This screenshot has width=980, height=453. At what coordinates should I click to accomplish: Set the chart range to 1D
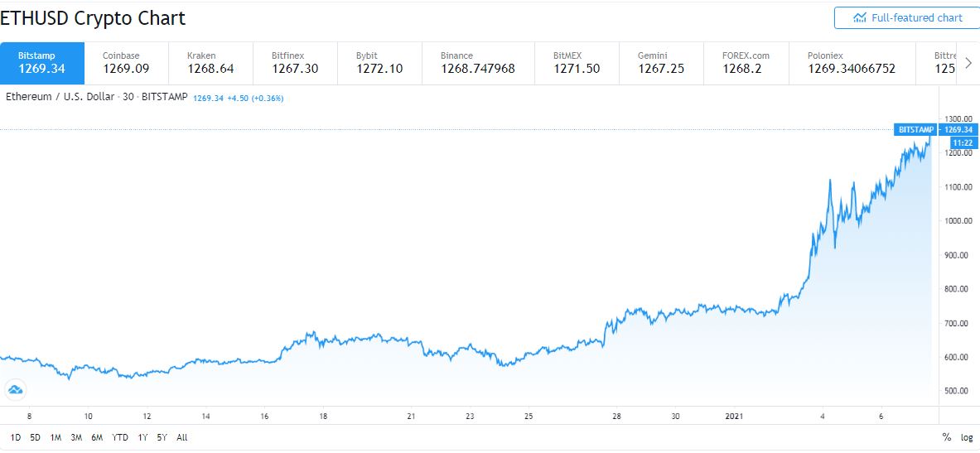[16, 437]
